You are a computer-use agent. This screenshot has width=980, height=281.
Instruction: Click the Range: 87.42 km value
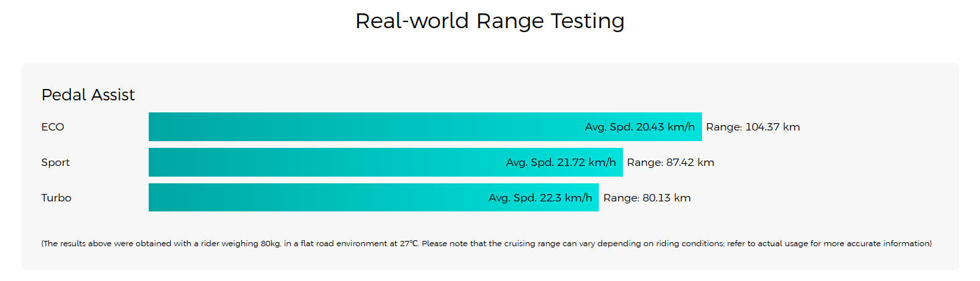click(671, 163)
